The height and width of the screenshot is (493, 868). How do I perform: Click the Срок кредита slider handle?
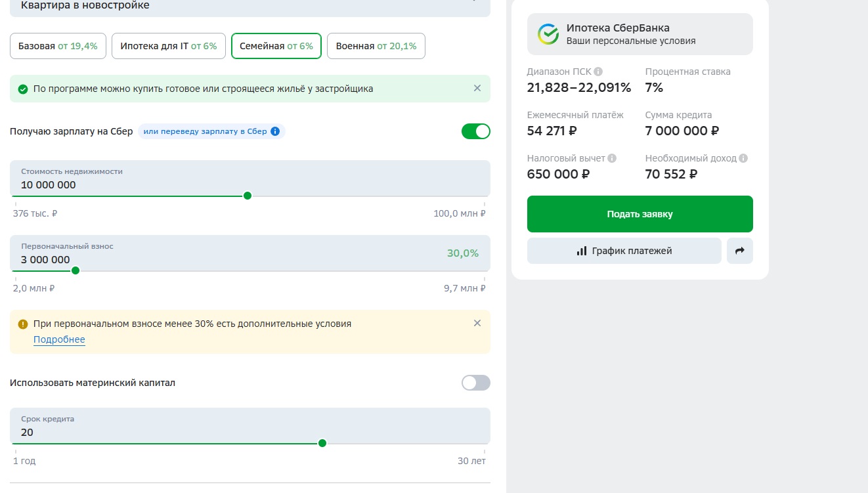(x=322, y=443)
